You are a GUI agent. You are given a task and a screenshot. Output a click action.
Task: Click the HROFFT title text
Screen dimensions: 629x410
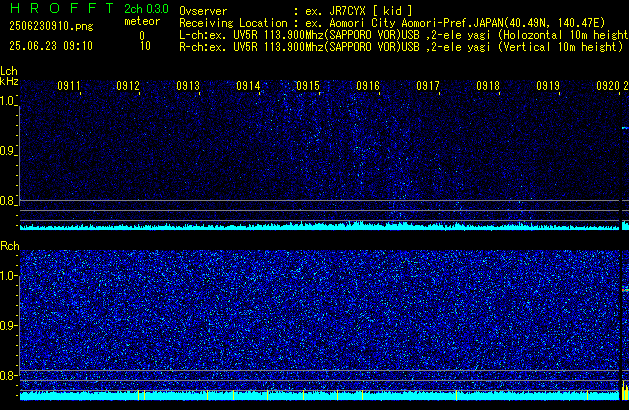pos(62,8)
